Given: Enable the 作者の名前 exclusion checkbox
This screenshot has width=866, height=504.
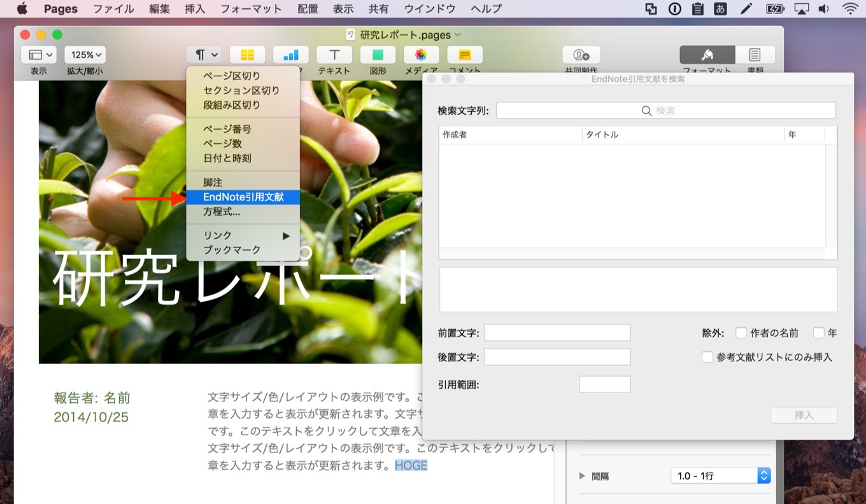Looking at the screenshot, I should (x=741, y=332).
